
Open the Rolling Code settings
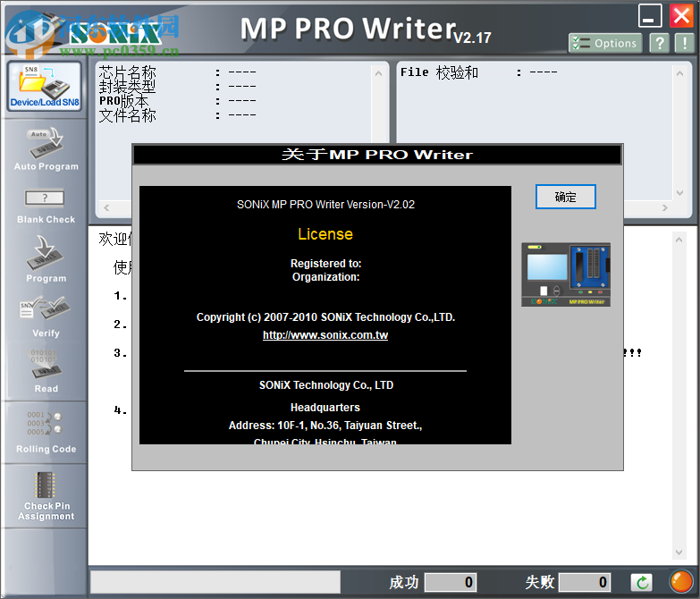(x=46, y=432)
